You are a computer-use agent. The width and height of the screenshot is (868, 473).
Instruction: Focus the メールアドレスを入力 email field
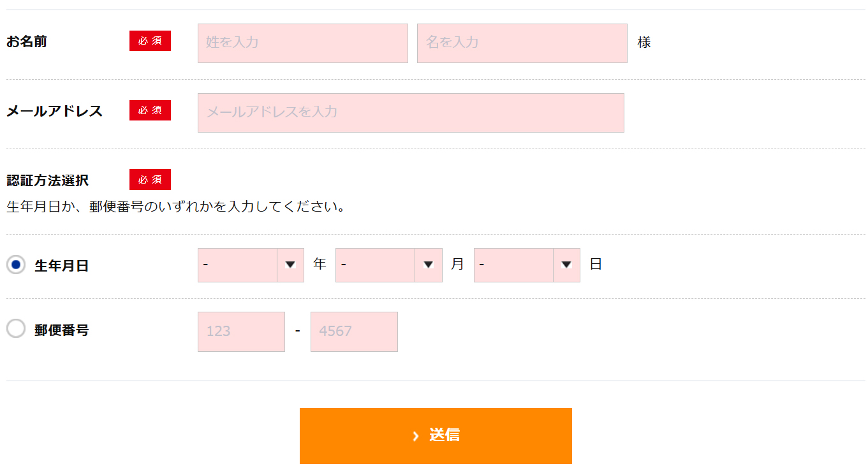pyautogui.click(x=411, y=112)
